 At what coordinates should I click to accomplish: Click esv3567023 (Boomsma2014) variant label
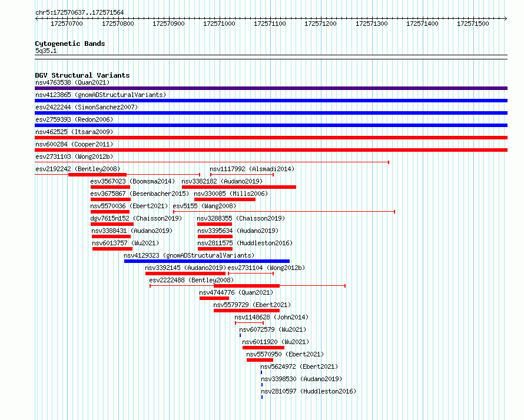tap(132, 181)
